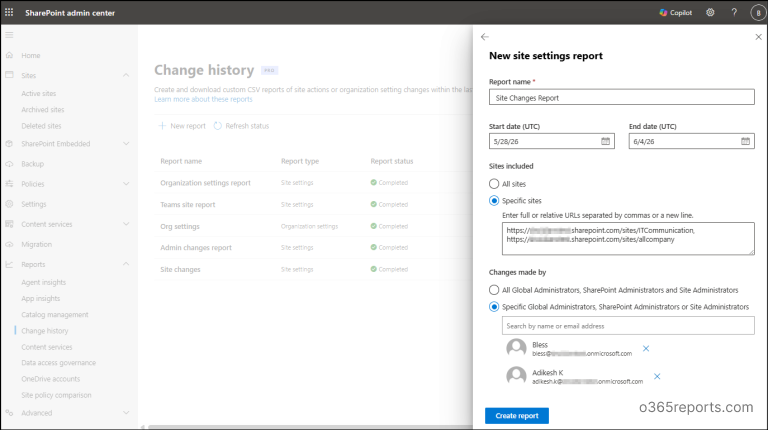The image size is (768, 430).
Task: Open Deleted sites in navigation
Action: pos(41,126)
